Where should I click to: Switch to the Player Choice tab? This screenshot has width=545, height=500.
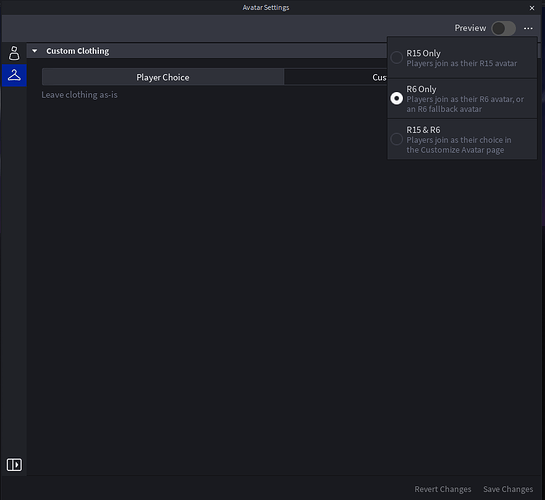163,77
